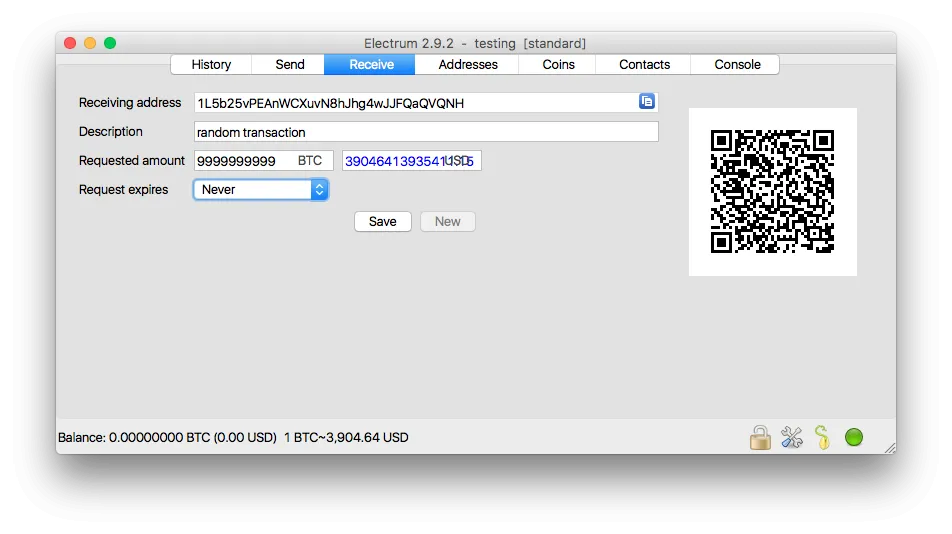Click the New request button

pos(447,221)
